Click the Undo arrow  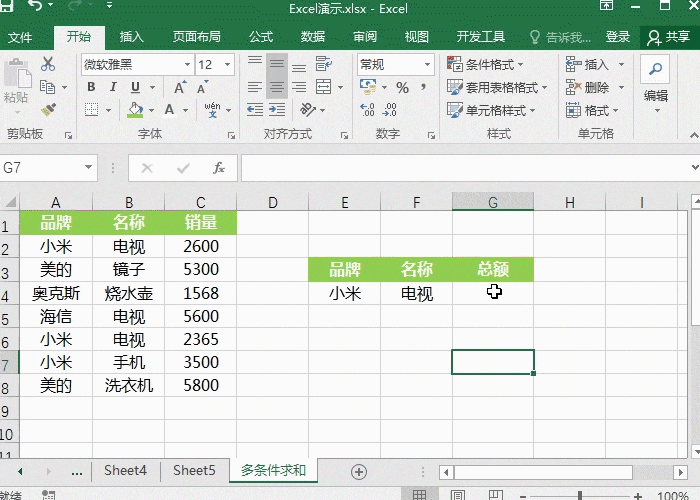pos(35,5)
